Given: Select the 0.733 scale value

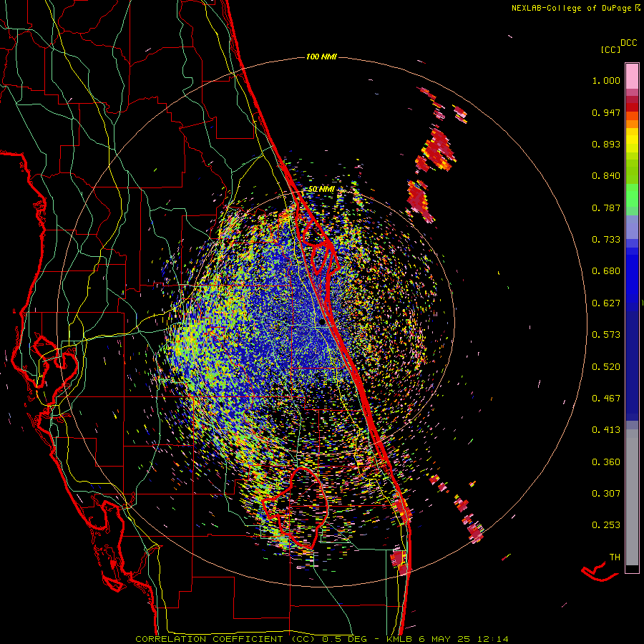Looking at the screenshot, I should (x=606, y=240).
